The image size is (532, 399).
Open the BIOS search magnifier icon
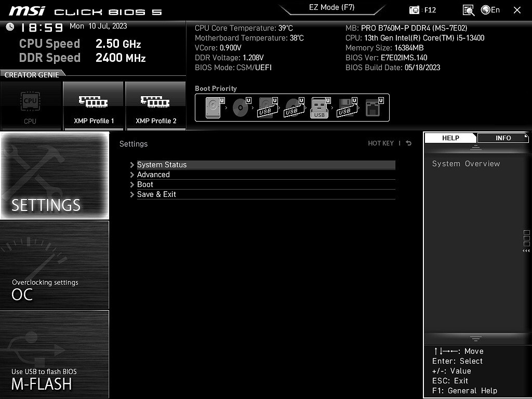click(469, 10)
